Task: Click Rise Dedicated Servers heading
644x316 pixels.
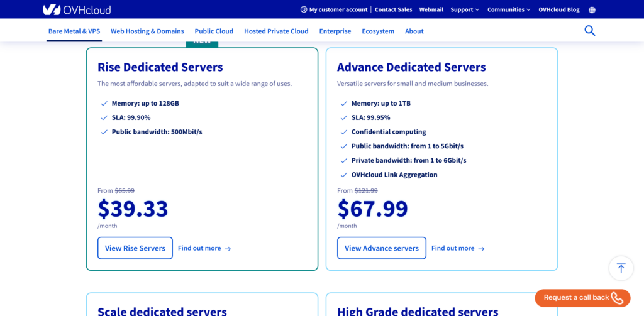Action: (x=160, y=67)
